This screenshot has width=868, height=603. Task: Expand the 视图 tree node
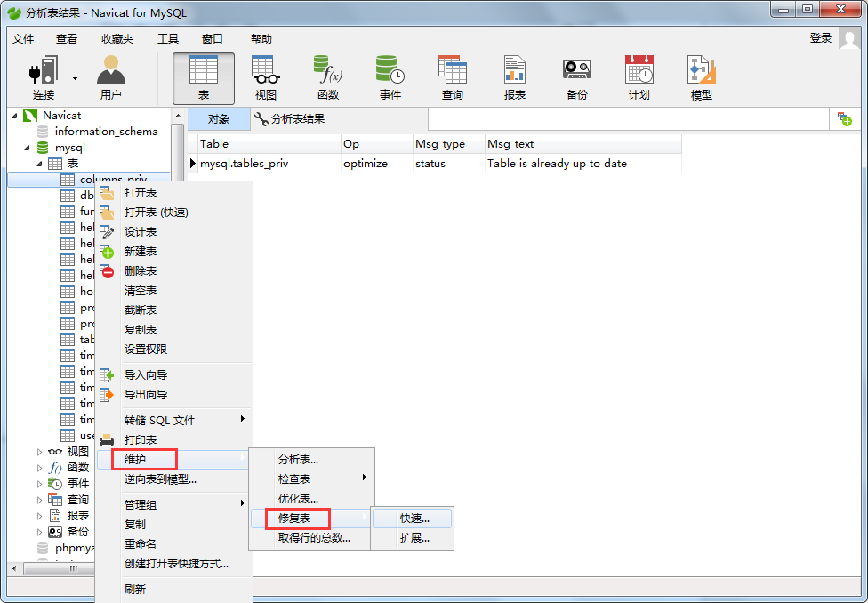[x=39, y=452]
